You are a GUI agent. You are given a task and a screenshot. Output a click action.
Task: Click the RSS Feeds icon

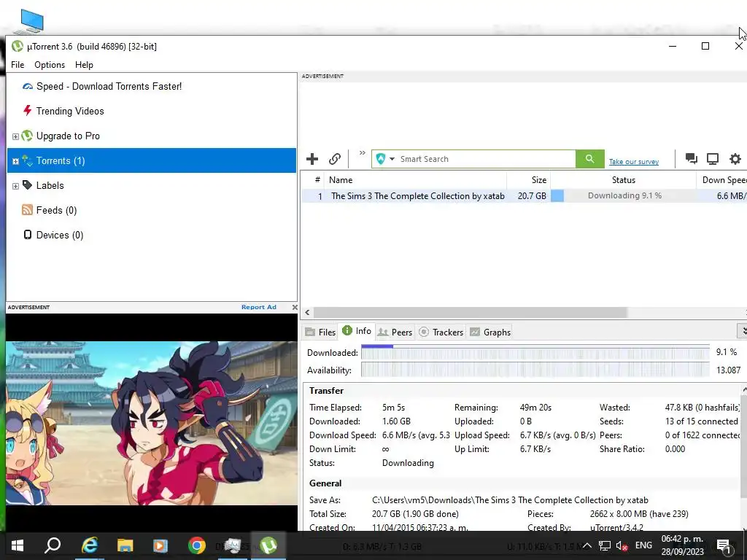coord(27,209)
